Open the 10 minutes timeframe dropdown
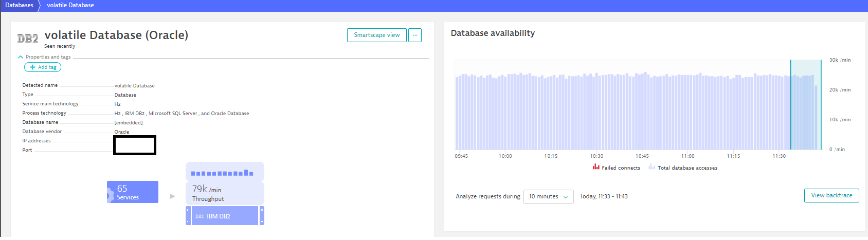This screenshot has height=240, width=868. coord(548,196)
